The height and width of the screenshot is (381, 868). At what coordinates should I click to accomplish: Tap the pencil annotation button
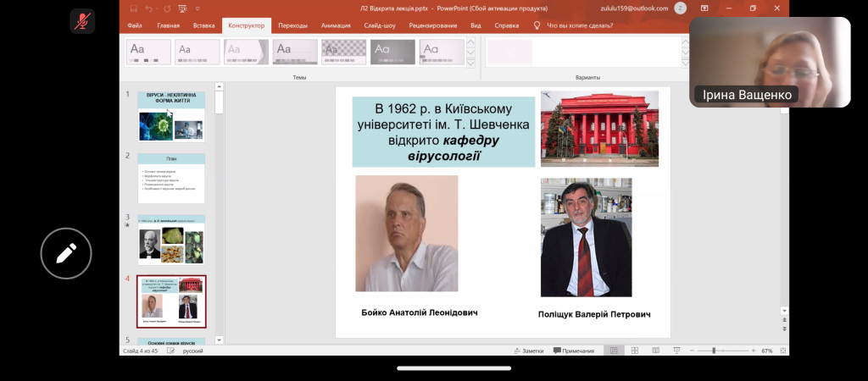coord(66,253)
